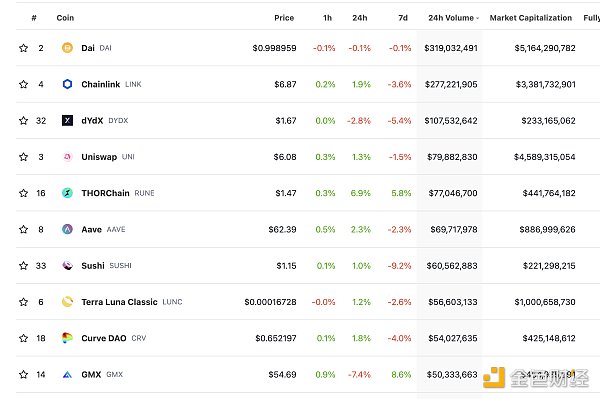Image resolution: width=600 pixels, height=399 pixels.
Task: Sort by the Price column header
Action: (284, 18)
